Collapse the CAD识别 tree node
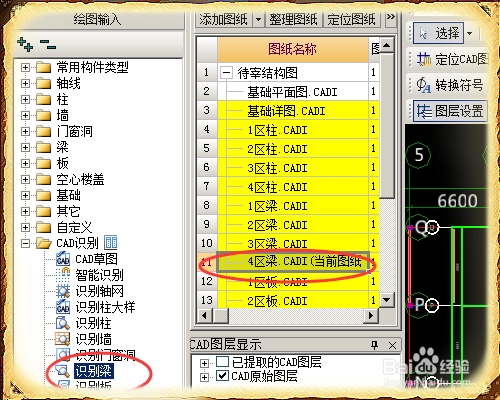 [x=25, y=243]
